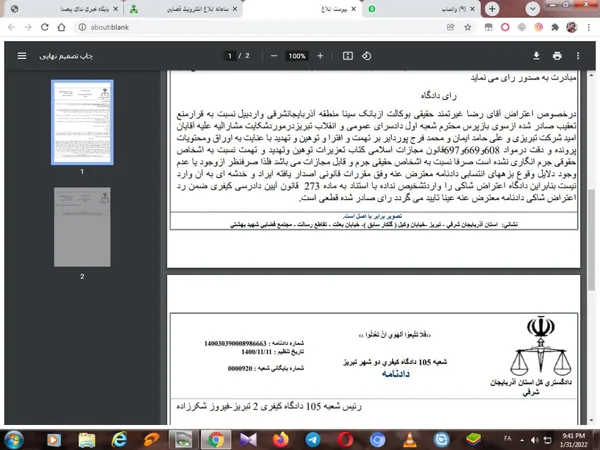This screenshot has height=450, width=600.
Task: Zoom out with the minus button
Action: click(x=274, y=56)
